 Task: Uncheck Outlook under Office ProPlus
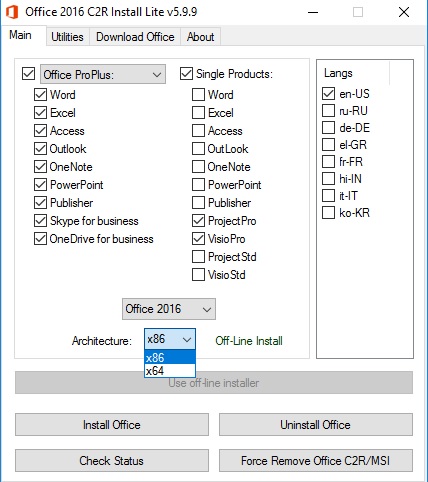coord(40,149)
